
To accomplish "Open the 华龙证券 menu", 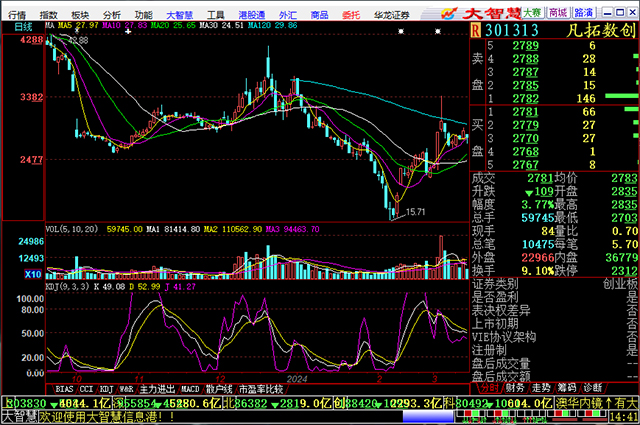I will coord(391,15).
